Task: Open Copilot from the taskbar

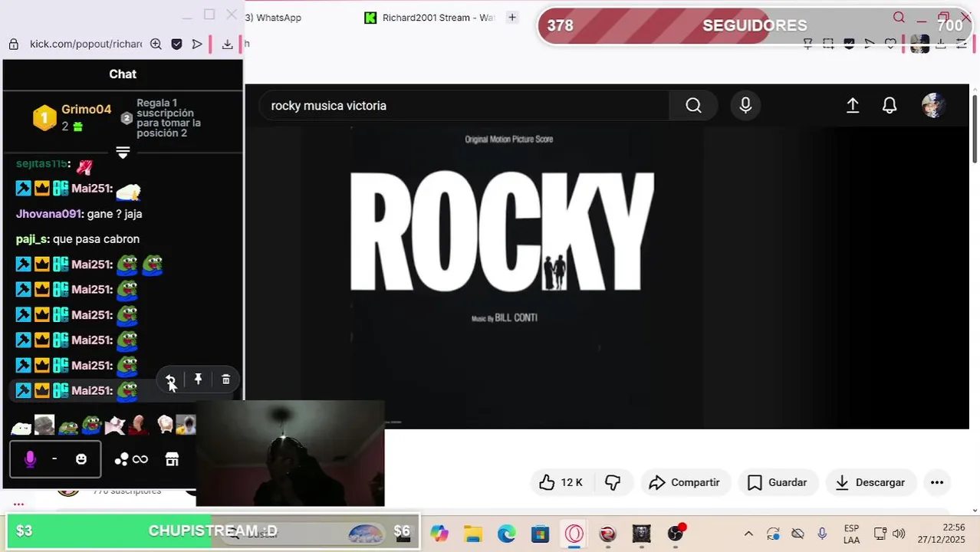Action: [x=439, y=534]
